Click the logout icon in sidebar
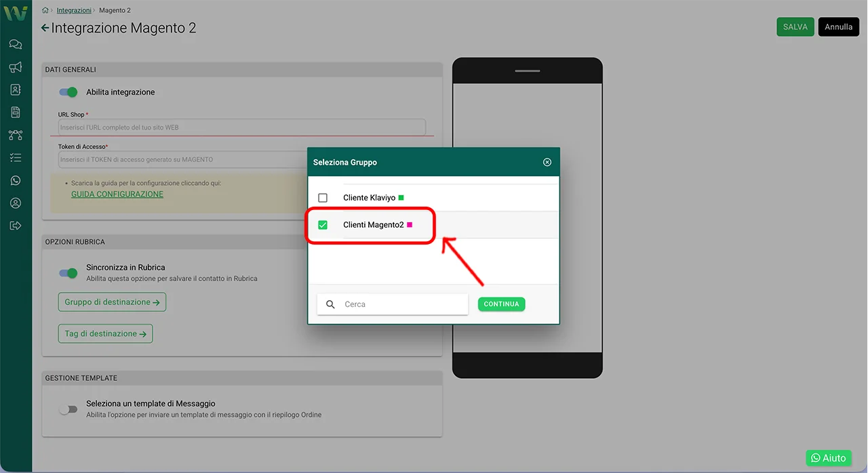868x473 pixels. [16, 226]
